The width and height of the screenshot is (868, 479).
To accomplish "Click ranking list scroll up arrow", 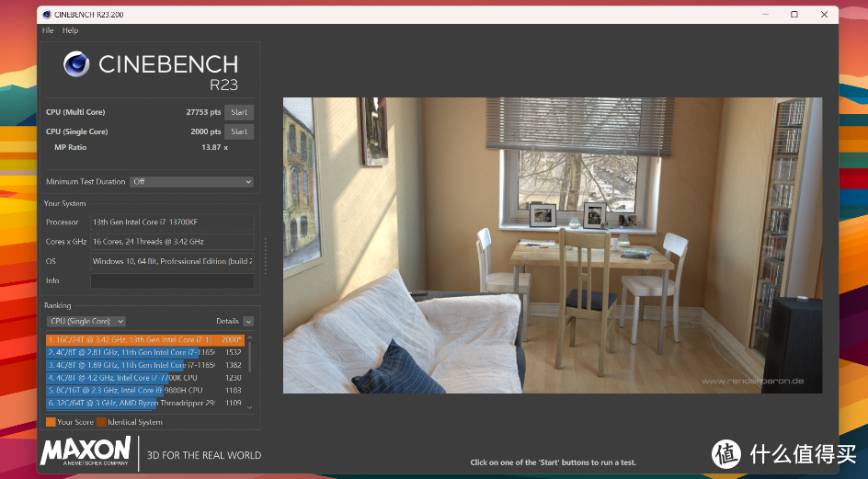I will point(250,337).
